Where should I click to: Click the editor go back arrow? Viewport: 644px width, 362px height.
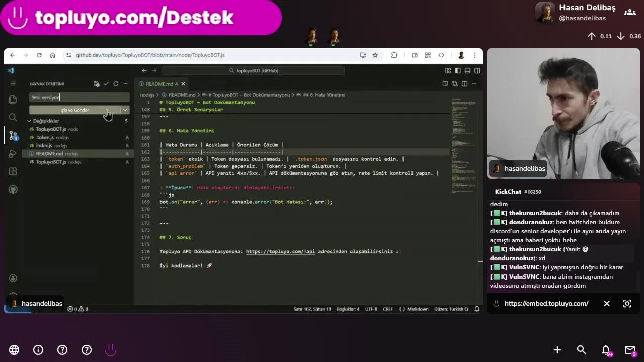[x=144, y=71]
